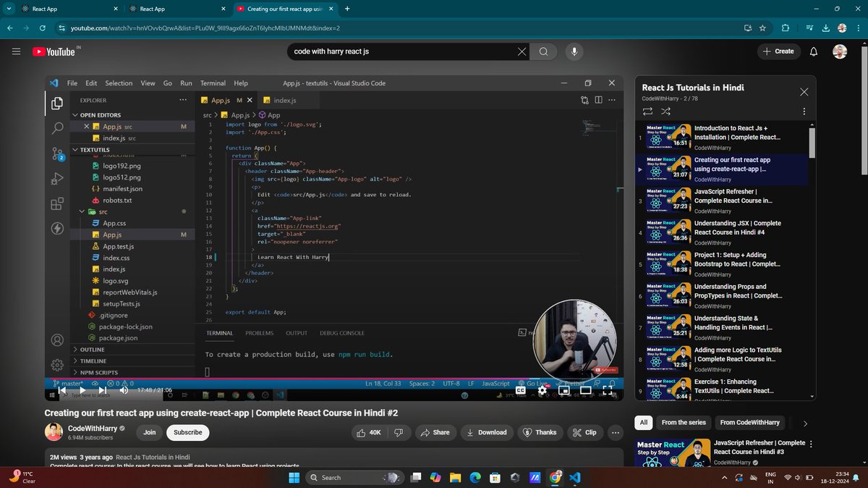868x488 pixels.
Task: Enter full screen video mode
Action: (x=608, y=390)
